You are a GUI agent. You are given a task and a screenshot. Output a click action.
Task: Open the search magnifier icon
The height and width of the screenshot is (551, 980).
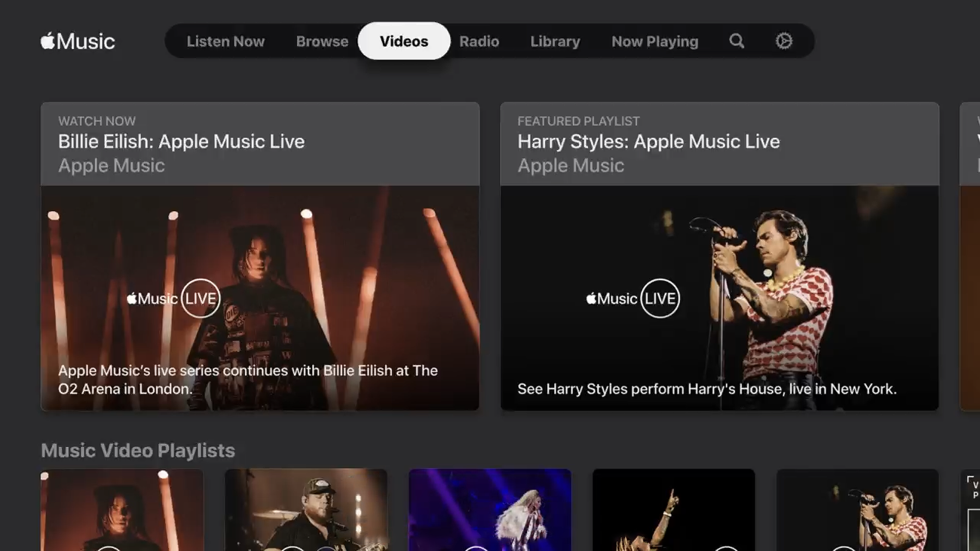(x=737, y=41)
